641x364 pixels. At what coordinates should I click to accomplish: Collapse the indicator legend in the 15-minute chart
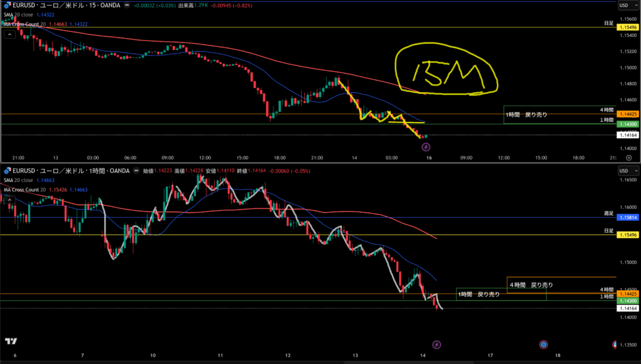9,34
